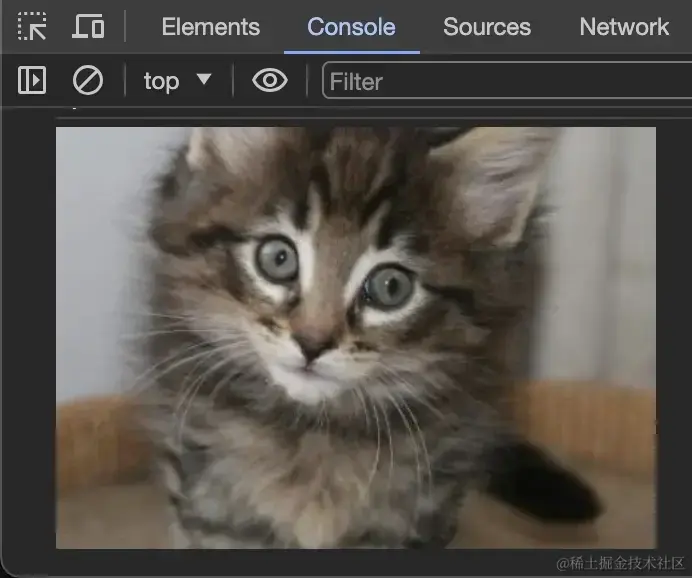Screen dimensions: 692x578
Task: Click the kitten image logged in console
Action: tap(356, 338)
